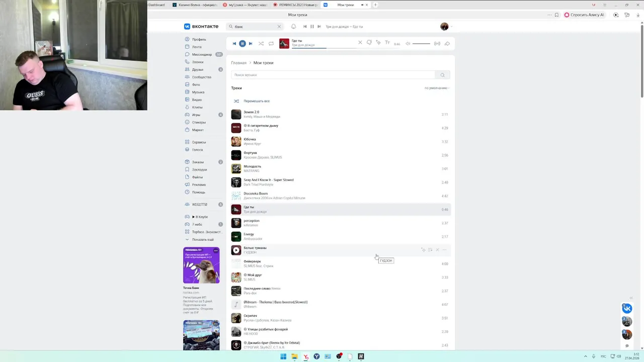
Task: Expand Показать ещё in the sidebar
Action: (202, 239)
